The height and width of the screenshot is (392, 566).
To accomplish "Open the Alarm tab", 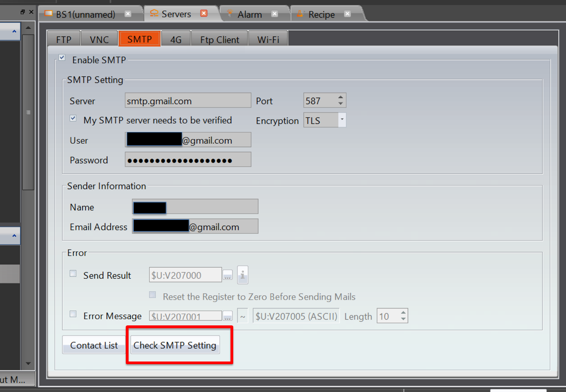I will (250, 14).
